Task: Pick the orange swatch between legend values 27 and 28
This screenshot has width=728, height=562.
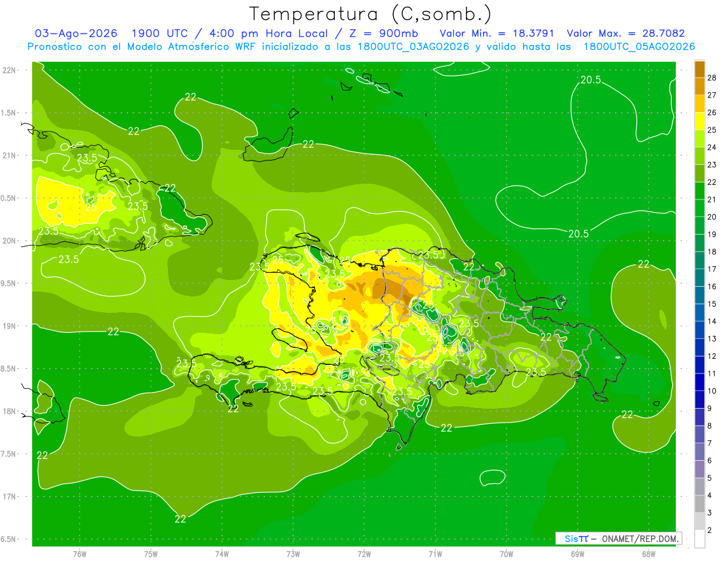Action: (700, 86)
